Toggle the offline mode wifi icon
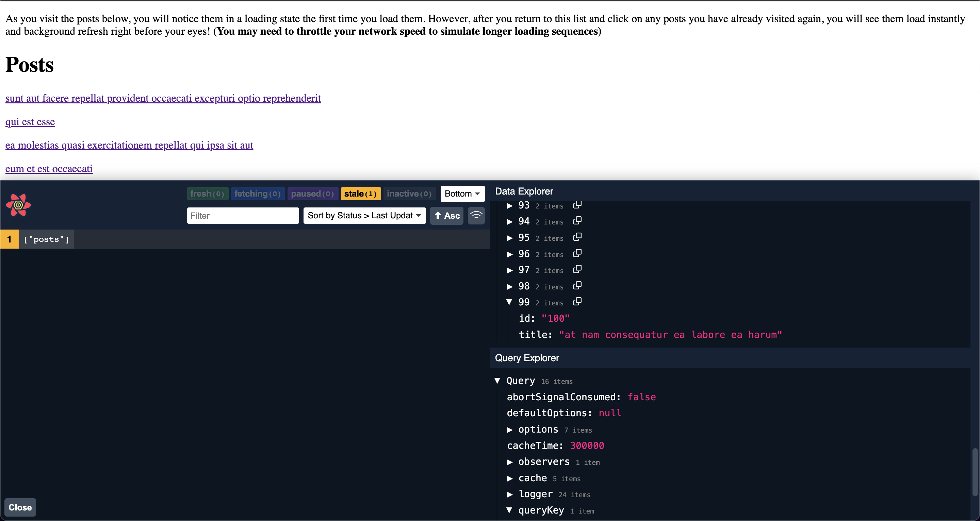This screenshot has height=521, width=980. [476, 216]
